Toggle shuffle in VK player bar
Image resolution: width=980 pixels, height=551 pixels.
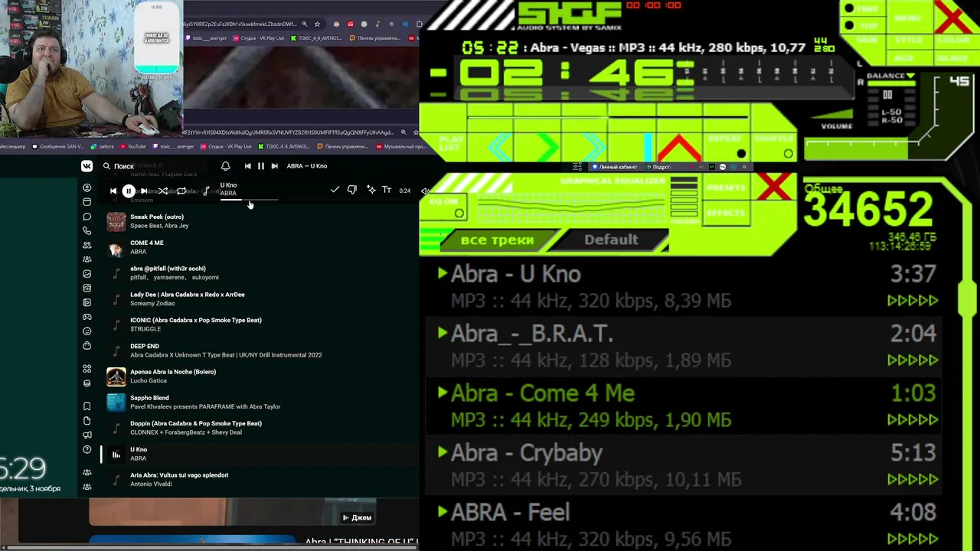163,191
